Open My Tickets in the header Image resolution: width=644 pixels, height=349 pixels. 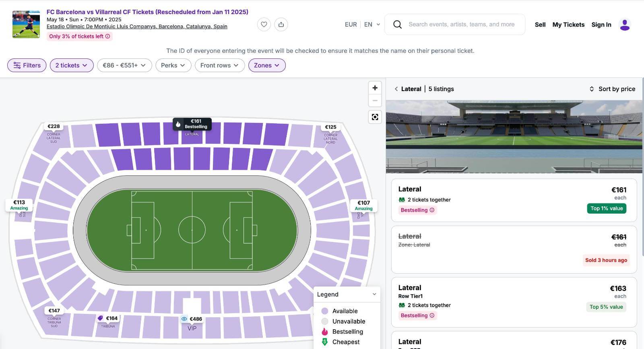pyautogui.click(x=568, y=25)
